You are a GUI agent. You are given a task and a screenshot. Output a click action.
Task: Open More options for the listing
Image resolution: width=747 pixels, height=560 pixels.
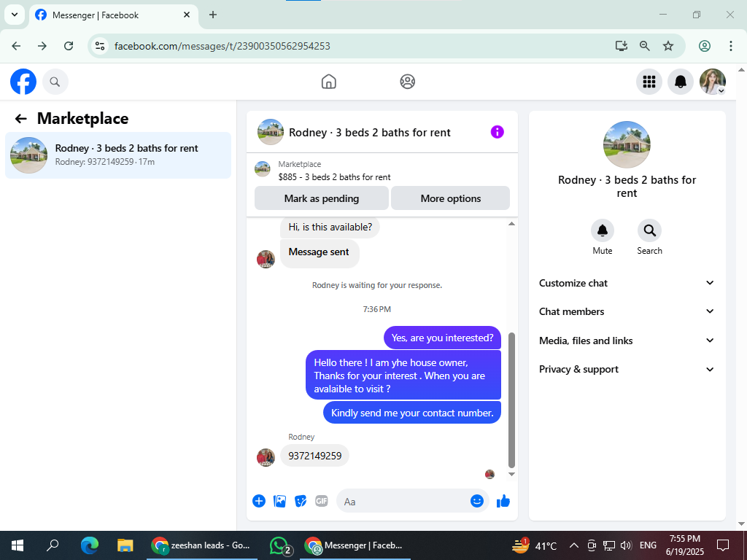[451, 198]
